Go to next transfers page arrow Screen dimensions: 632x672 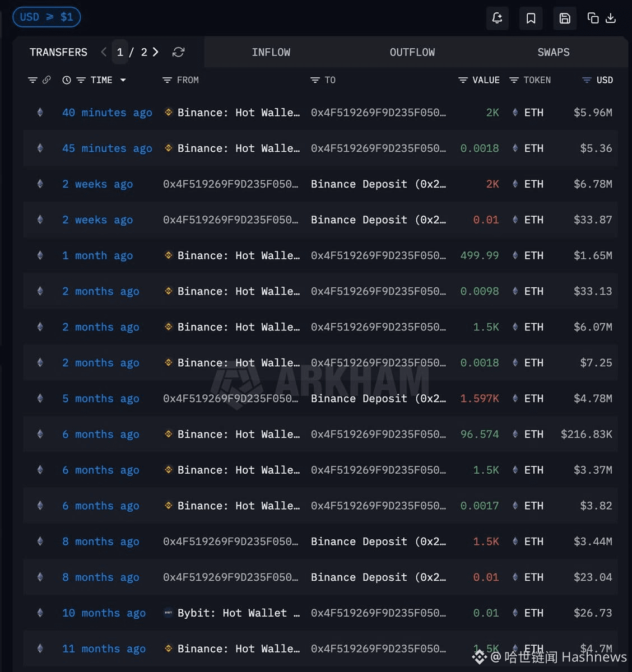pyautogui.click(x=156, y=52)
